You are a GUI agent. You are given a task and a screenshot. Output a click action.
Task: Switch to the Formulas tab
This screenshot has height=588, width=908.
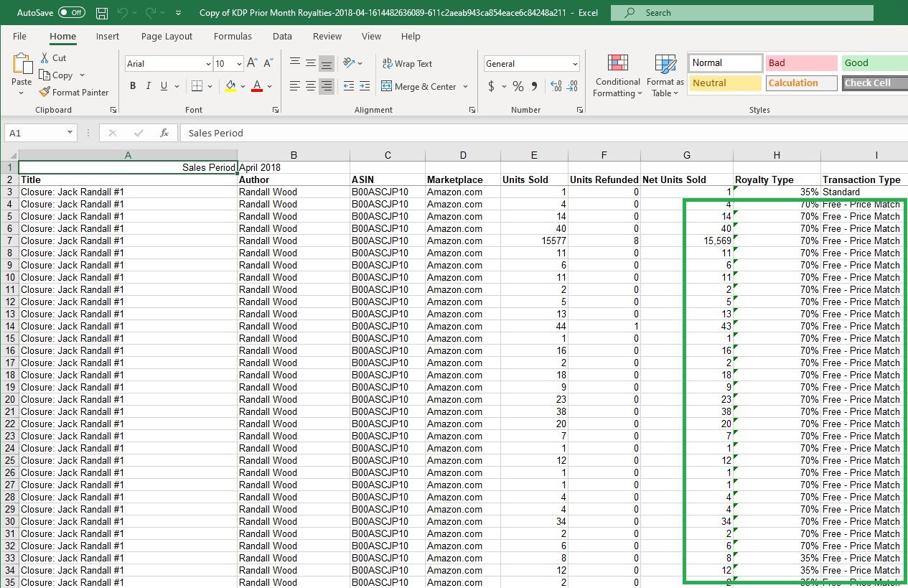point(233,36)
